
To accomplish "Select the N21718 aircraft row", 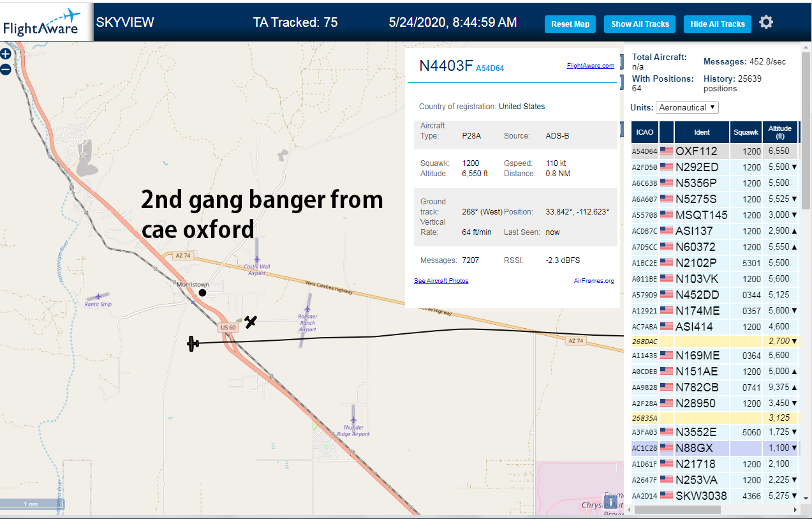I will pyautogui.click(x=715, y=464).
